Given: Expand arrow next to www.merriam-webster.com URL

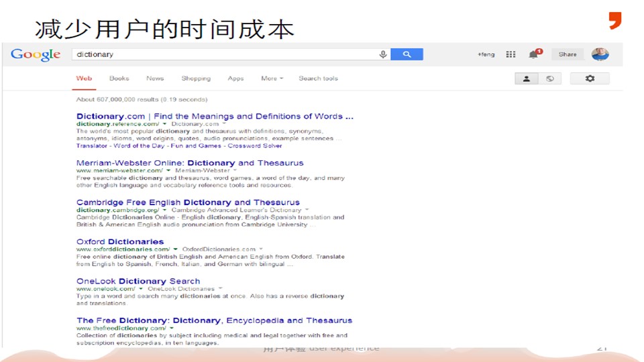Looking at the screenshot, I should (x=168, y=170).
